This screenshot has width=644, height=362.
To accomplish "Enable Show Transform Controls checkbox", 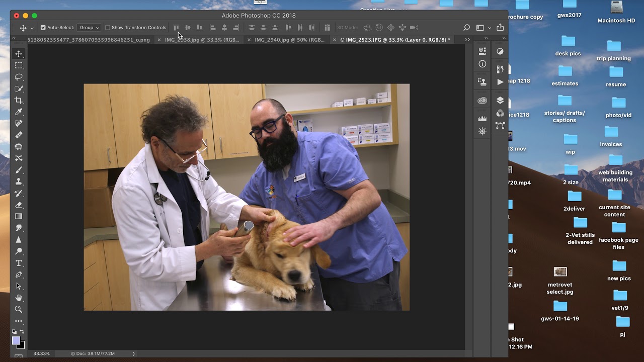I will (x=107, y=28).
